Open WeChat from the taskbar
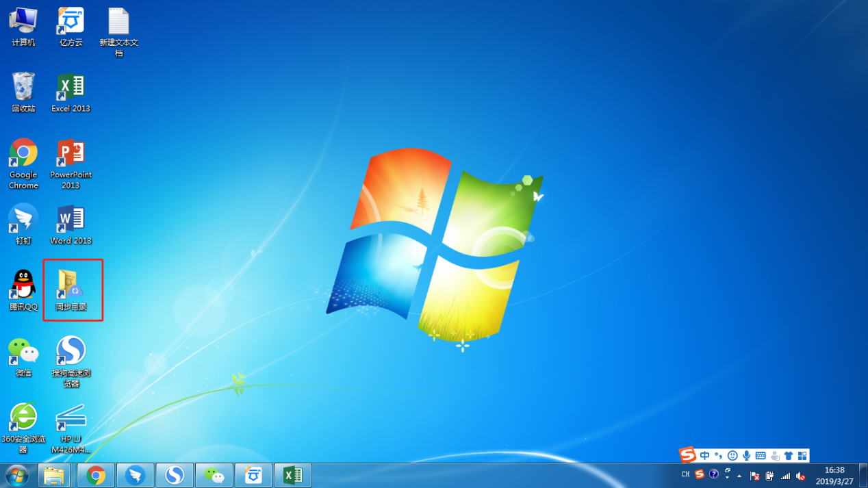The width and height of the screenshot is (868, 488). click(214, 475)
